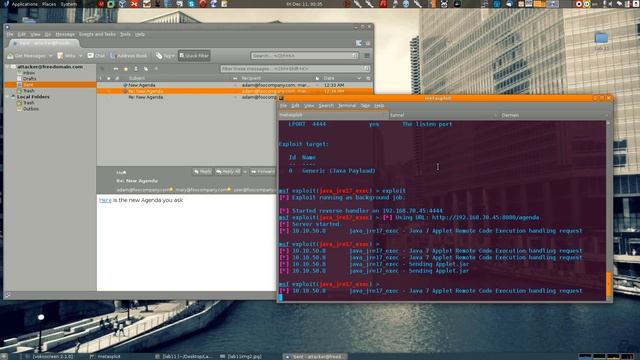
Task: Select the third Re: New Agenda message
Action: coord(187,97)
